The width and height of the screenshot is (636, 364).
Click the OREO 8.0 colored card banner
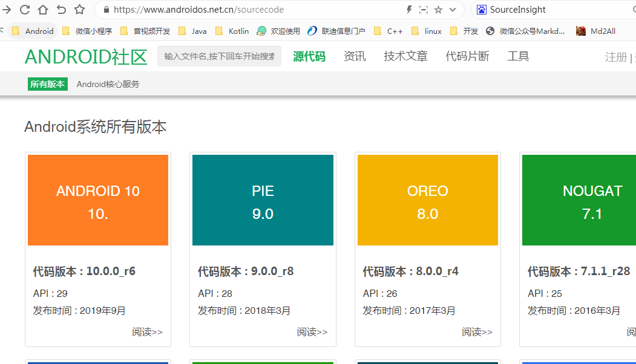pyautogui.click(x=427, y=200)
